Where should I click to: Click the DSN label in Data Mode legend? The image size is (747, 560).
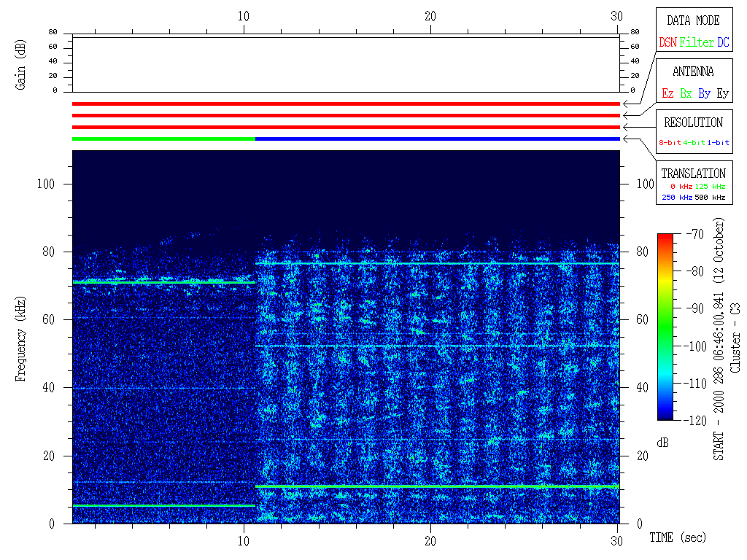point(667,43)
